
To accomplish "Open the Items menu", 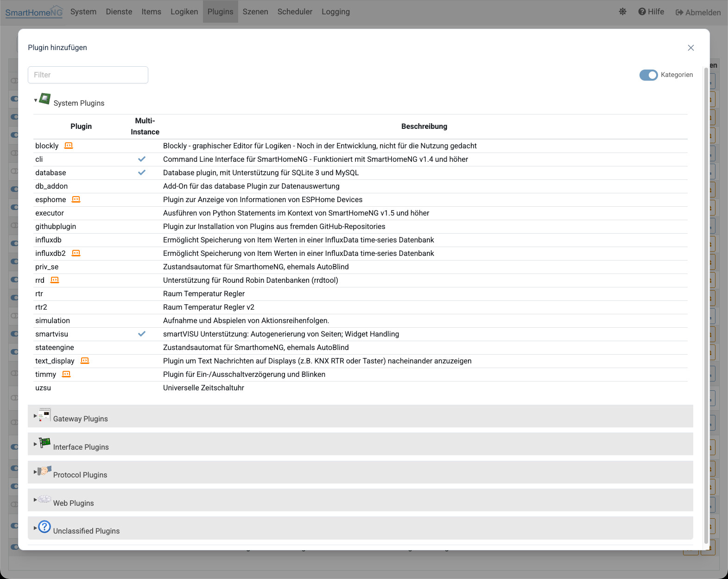I will coord(152,12).
